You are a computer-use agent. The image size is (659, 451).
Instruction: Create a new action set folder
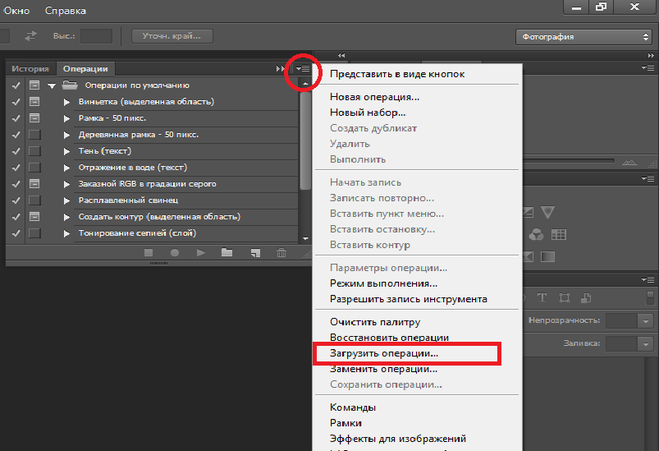click(x=227, y=254)
